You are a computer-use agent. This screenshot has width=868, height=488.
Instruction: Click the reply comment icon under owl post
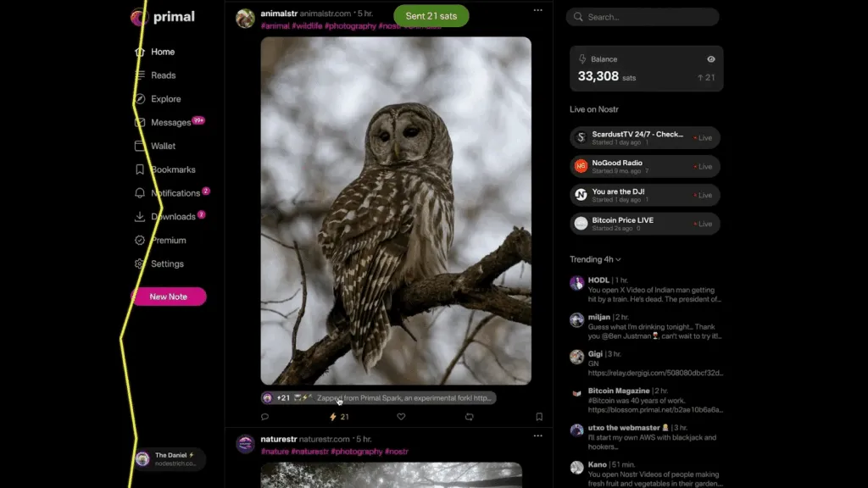[264, 417]
